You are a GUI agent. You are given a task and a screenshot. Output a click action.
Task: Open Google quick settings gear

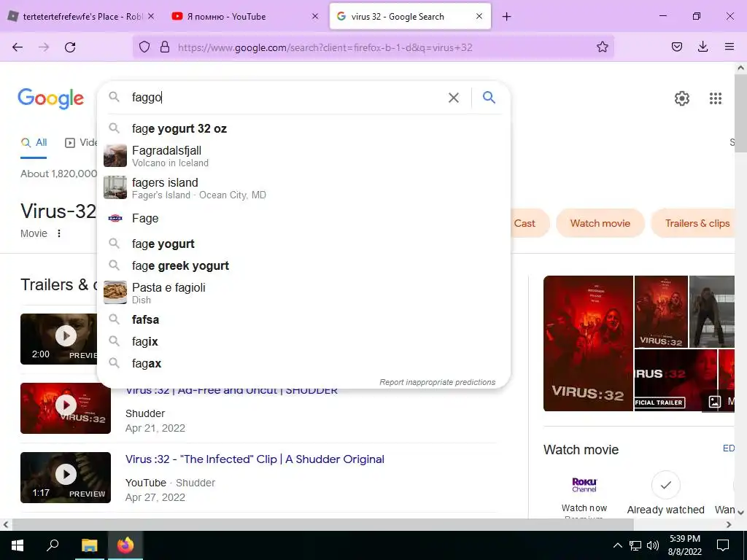coord(682,98)
